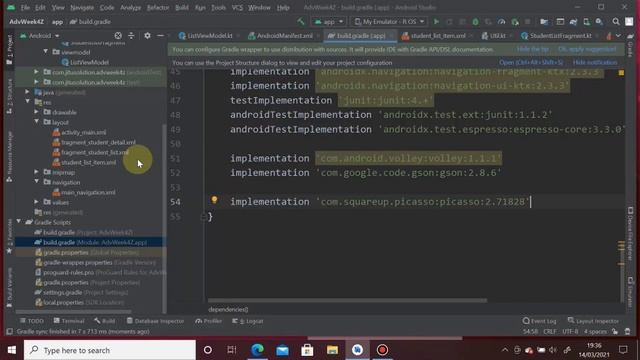Click the Search Everywhere magnifier icon
This screenshot has height=360, width=640.
pos(616,22)
